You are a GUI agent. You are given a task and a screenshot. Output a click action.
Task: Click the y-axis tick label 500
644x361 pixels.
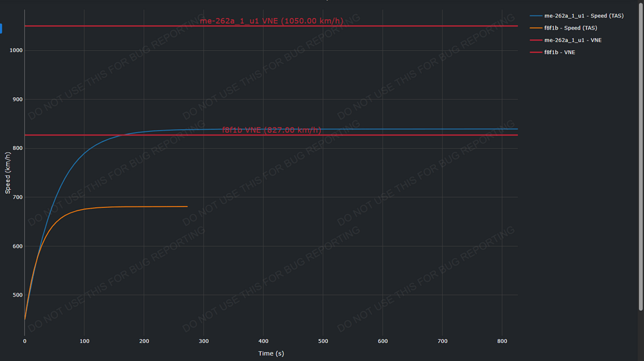click(x=17, y=295)
